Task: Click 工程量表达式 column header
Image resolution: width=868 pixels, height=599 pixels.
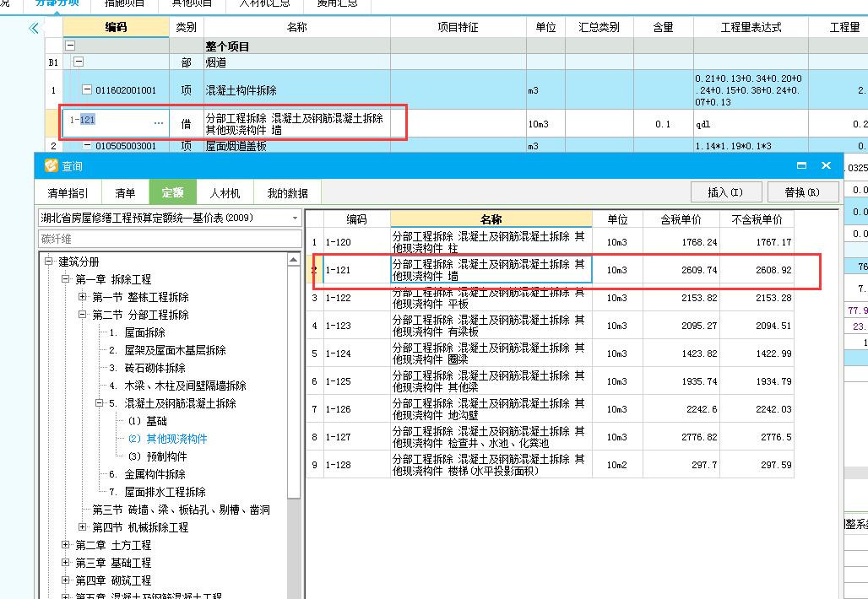Action: [751, 27]
